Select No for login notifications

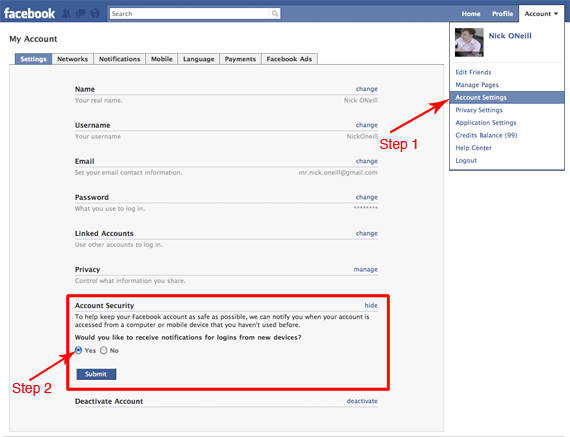click(x=104, y=350)
